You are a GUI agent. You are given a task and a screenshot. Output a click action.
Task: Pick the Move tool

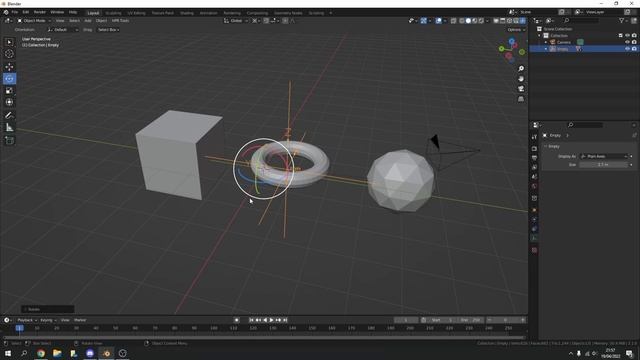click(x=9, y=67)
